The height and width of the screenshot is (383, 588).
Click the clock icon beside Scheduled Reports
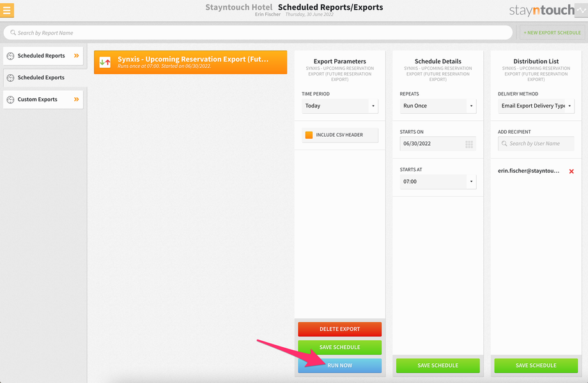click(10, 56)
